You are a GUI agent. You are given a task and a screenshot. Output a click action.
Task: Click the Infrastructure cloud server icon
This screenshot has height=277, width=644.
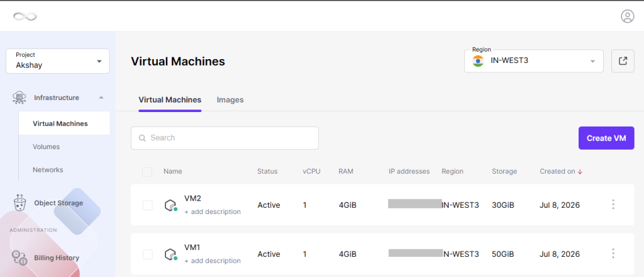[x=19, y=98]
